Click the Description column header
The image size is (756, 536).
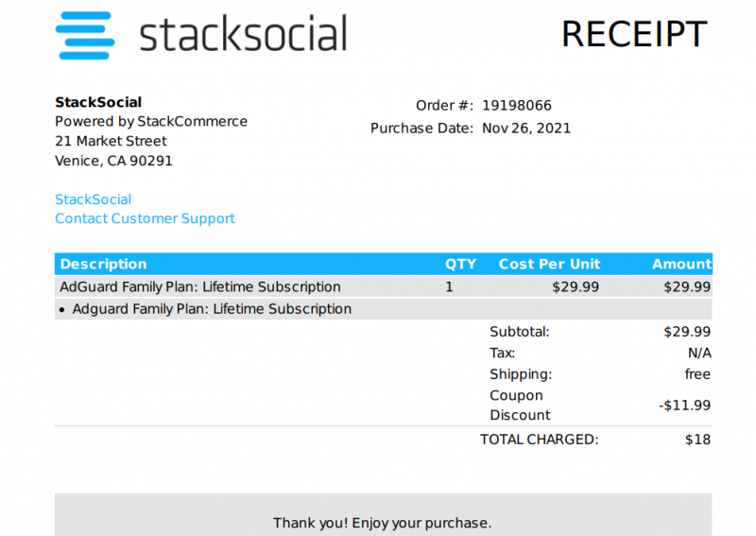[103, 264]
